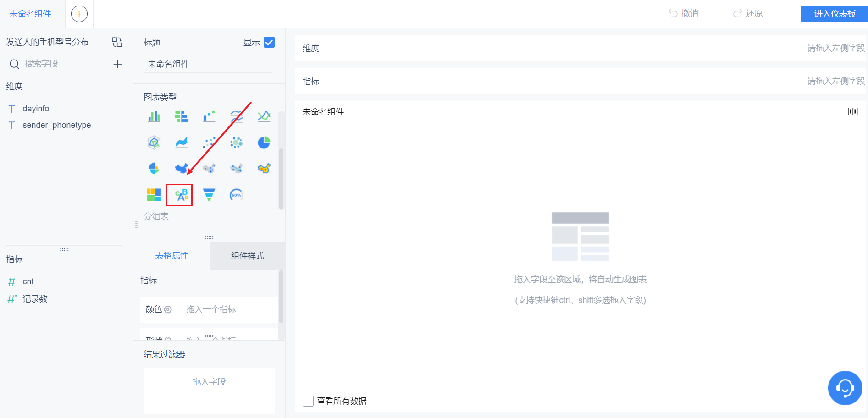The height and width of the screenshot is (418, 868).
Task: Click the dataset switch icon beside panel title
Action: point(116,42)
